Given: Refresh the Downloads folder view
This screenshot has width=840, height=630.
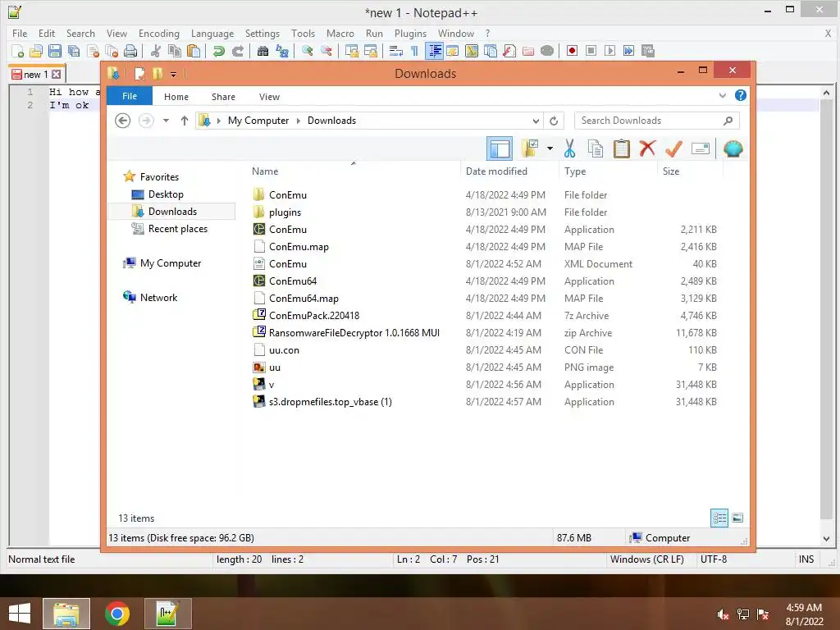Looking at the screenshot, I should (x=554, y=121).
